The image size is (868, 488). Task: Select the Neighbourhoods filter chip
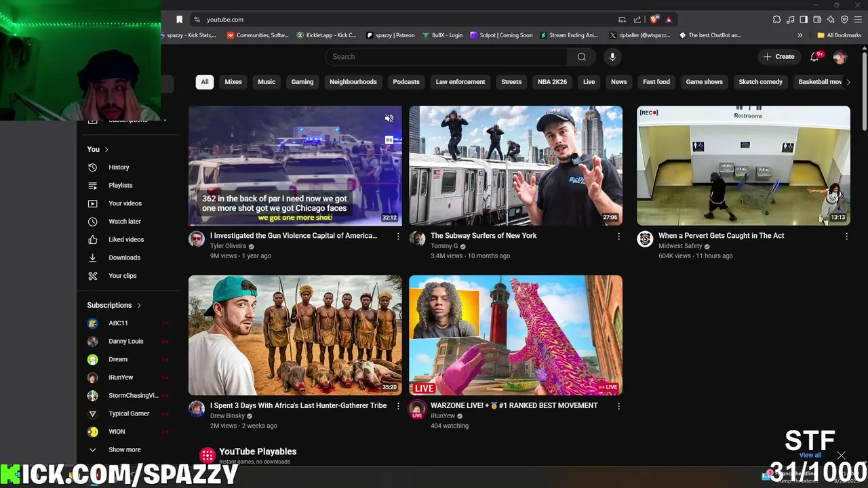click(353, 82)
